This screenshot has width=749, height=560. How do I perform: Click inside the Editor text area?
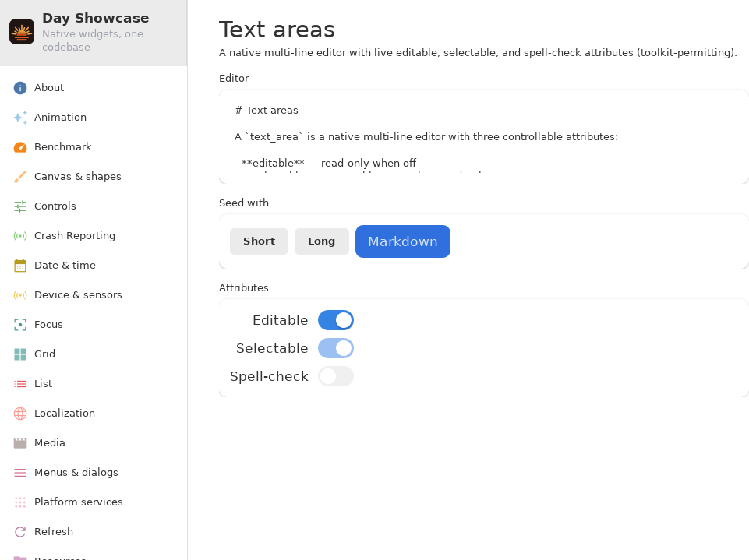tap(483, 136)
